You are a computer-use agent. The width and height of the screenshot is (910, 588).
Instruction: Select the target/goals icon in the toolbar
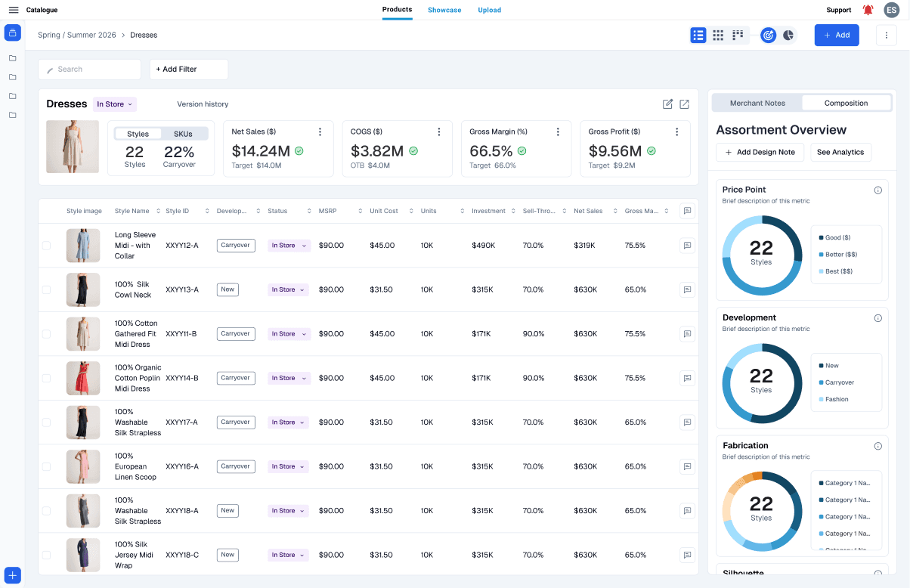pos(768,35)
